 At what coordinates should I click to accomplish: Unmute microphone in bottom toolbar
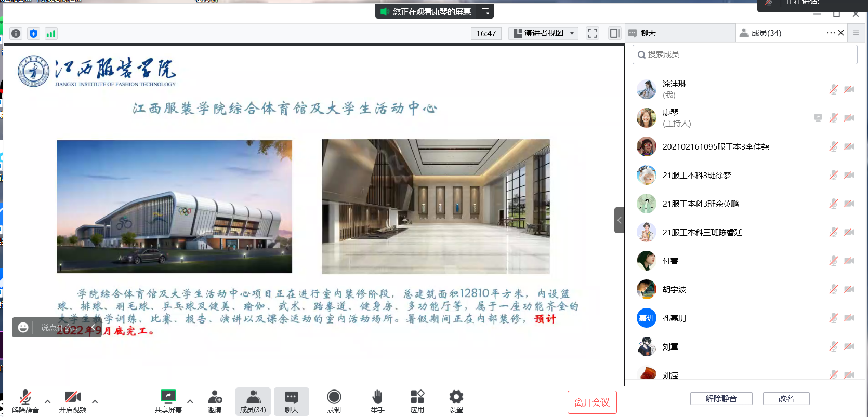point(25,401)
